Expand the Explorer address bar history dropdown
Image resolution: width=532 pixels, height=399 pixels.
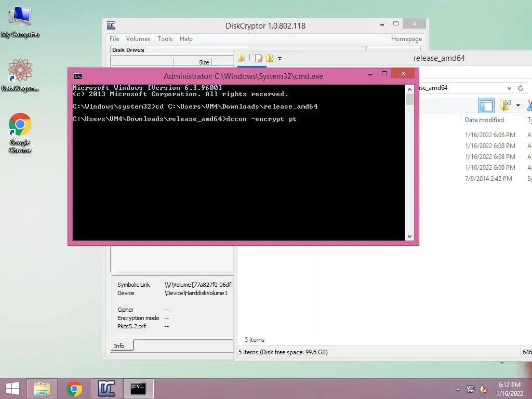click(x=509, y=88)
